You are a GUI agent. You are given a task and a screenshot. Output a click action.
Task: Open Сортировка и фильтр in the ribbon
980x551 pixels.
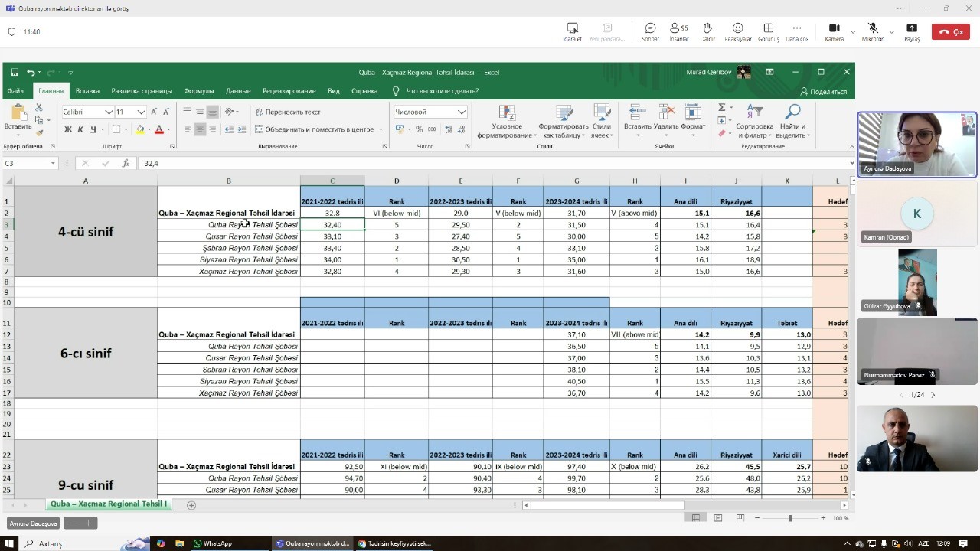[754, 121]
